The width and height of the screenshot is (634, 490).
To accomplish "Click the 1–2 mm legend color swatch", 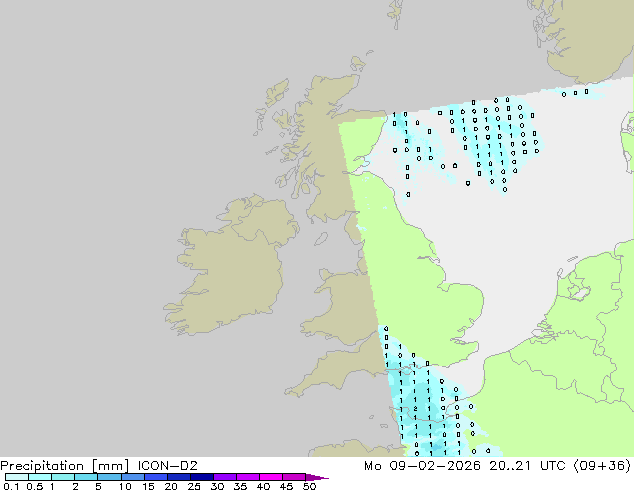I will click(x=63, y=477).
